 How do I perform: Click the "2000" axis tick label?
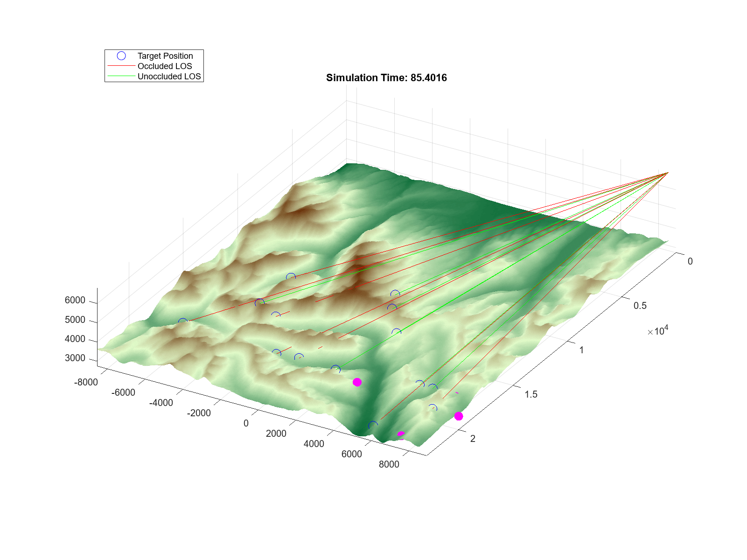[276, 434]
